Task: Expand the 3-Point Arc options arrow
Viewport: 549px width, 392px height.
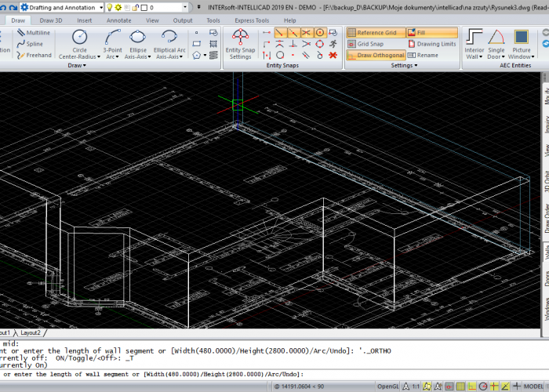Action: [117, 56]
